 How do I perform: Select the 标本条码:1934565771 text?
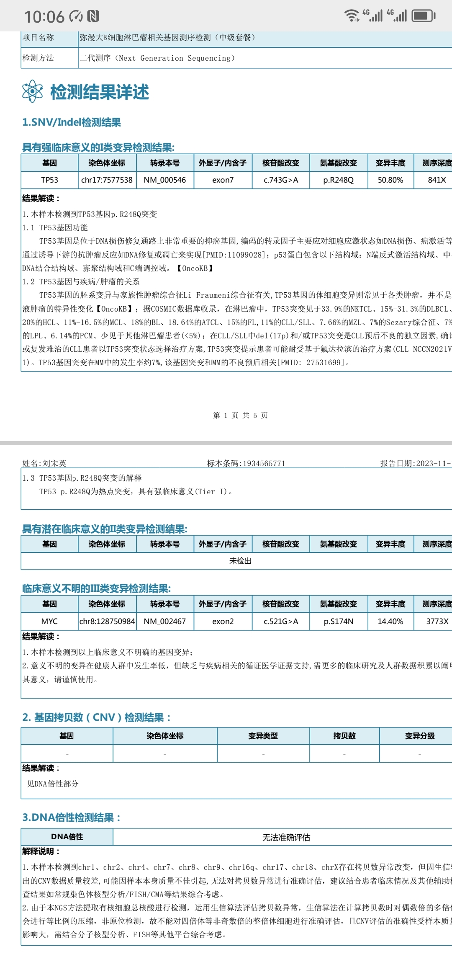tap(246, 463)
